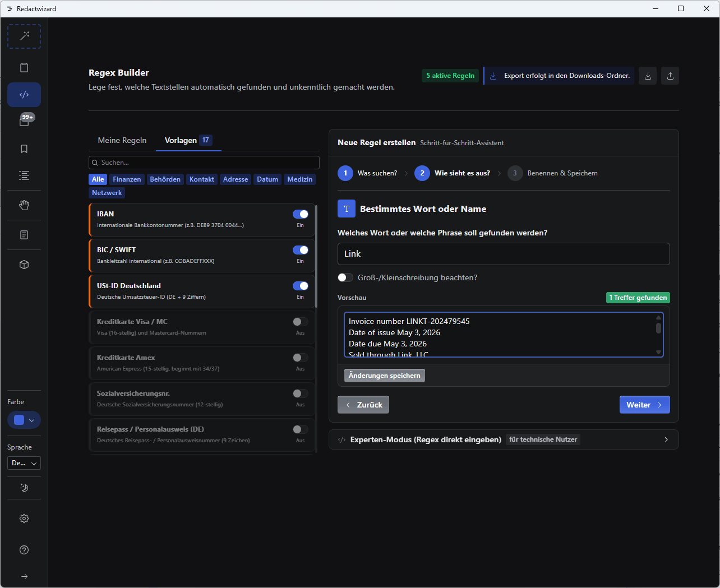Switch to the Meine Regeln tab
The width and height of the screenshot is (720, 588).
point(122,140)
